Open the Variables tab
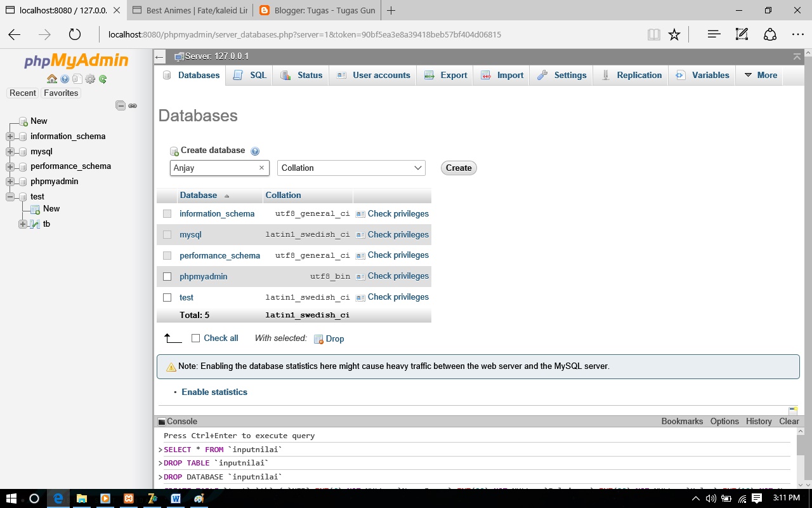 tap(702, 75)
